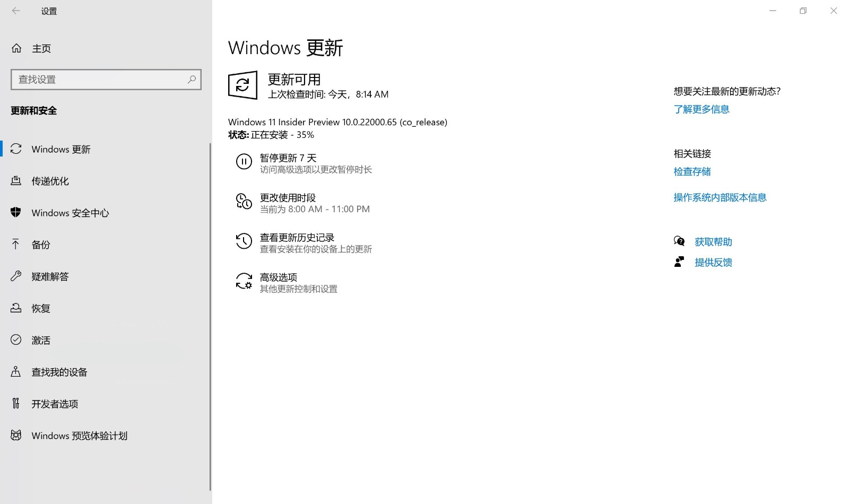This screenshot has width=849, height=504.
Task: Click the 提供反馈 link
Action: [x=713, y=263]
